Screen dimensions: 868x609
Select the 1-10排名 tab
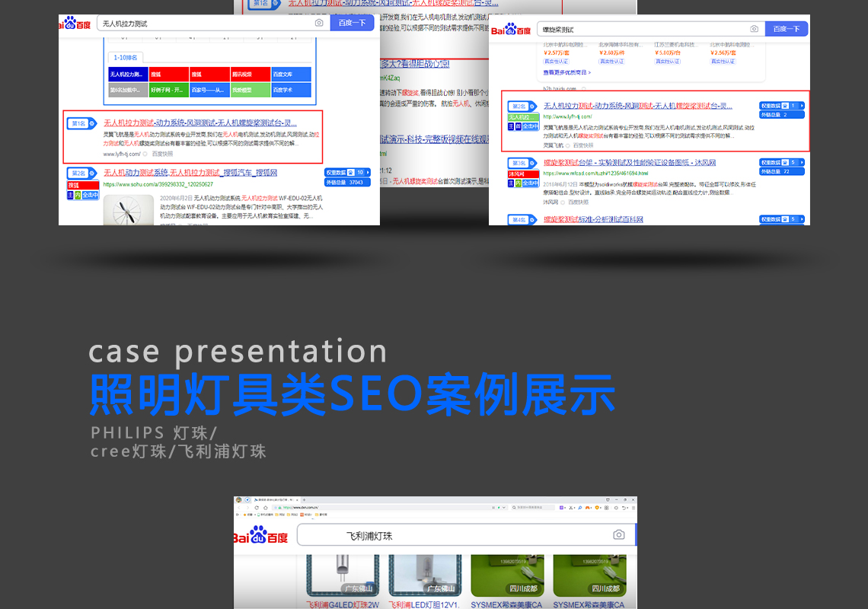click(x=126, y=57)
